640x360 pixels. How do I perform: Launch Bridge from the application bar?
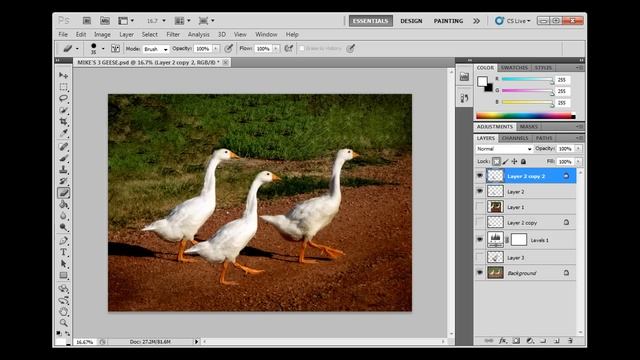pos(87,20)
